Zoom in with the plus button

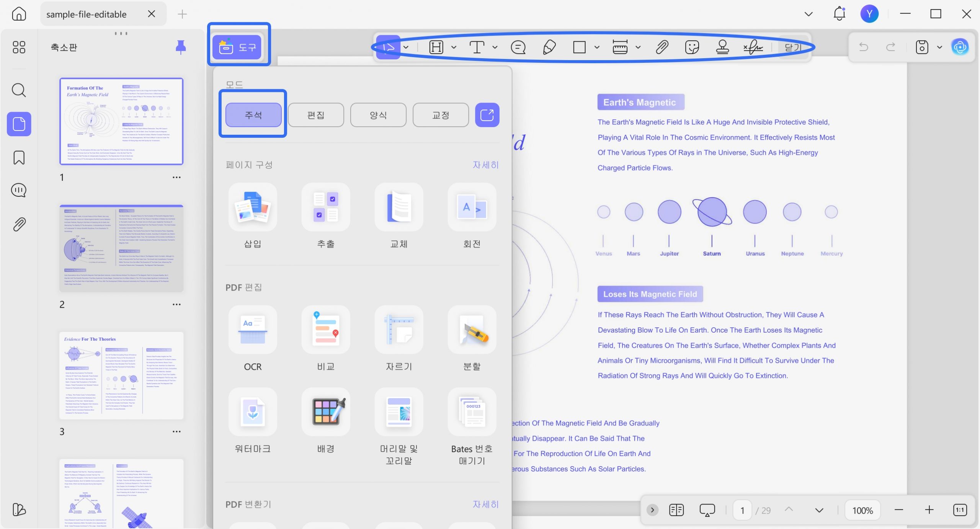coord(929,510)
